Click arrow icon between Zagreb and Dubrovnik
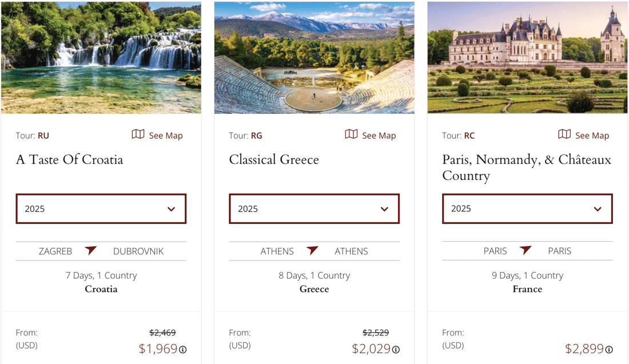 (x=91, y=250)
